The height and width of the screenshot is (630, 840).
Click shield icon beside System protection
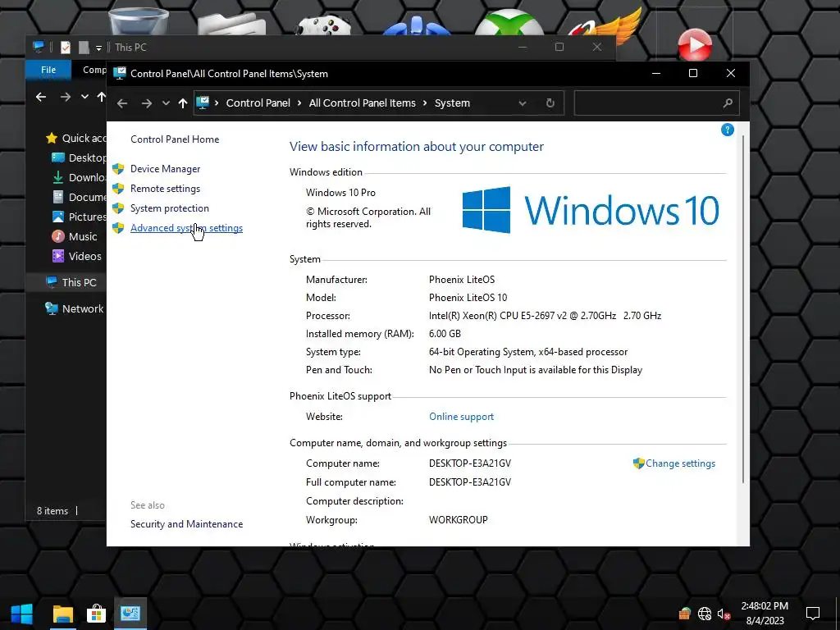pos(118,208)
